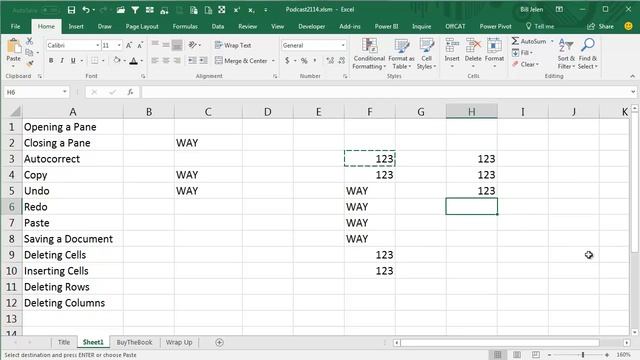The height and width of the screenshot is (360, 640).
Task: Open Conditional Formatting menu
Action: tap(369, 53)
